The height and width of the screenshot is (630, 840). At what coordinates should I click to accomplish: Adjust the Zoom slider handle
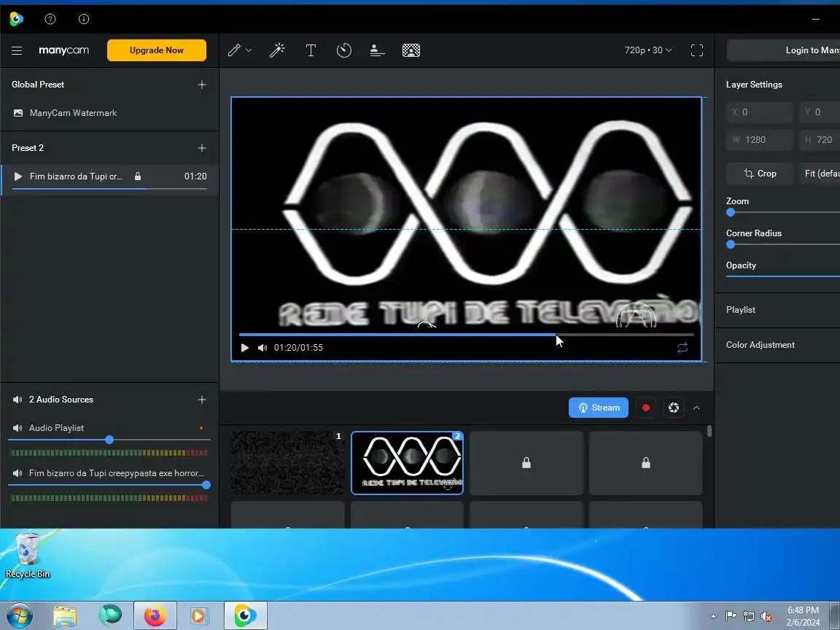tap(731, 212)
